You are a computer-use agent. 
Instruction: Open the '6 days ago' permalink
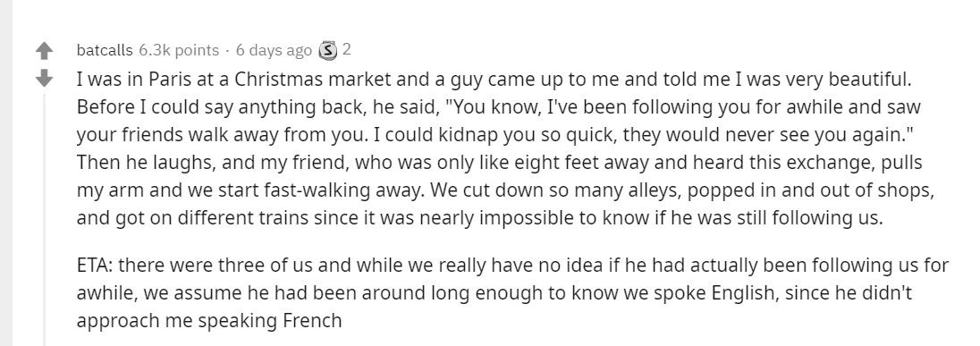point(273,50)
